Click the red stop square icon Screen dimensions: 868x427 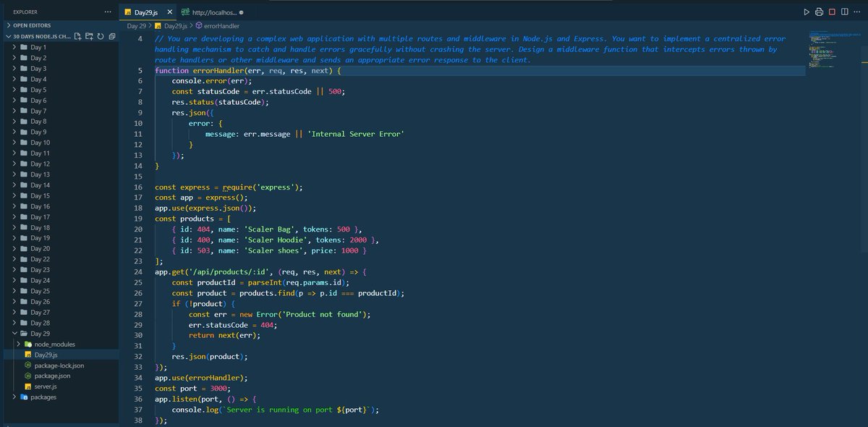click(x=832, y=12)
